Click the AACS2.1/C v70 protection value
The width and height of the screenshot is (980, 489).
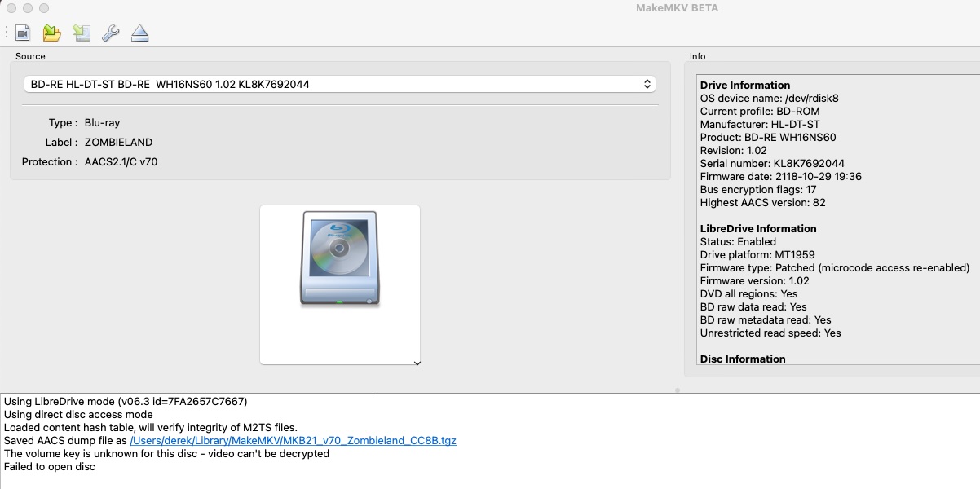tap(121, 162)
